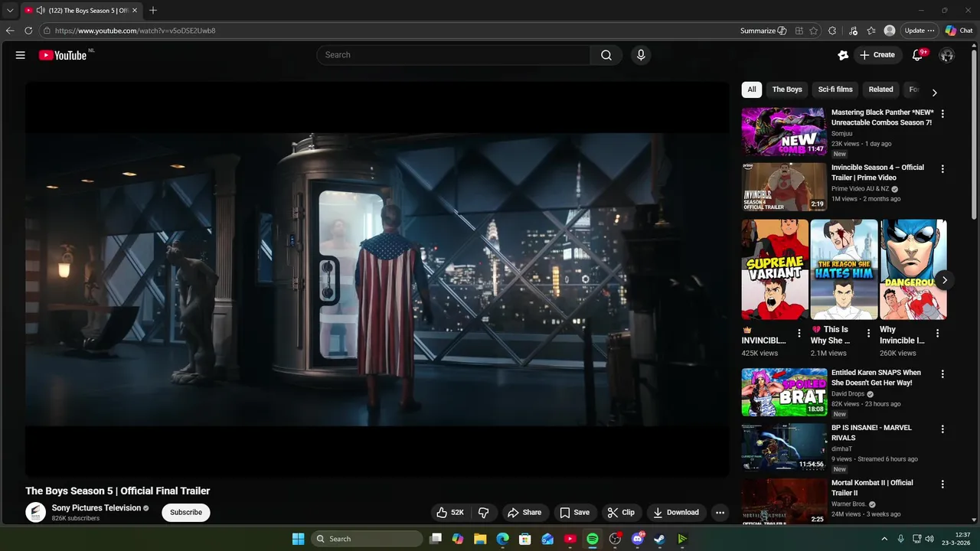Click Entitled Karen SNAPS video title
980x551 pixels.
point(877,378)
